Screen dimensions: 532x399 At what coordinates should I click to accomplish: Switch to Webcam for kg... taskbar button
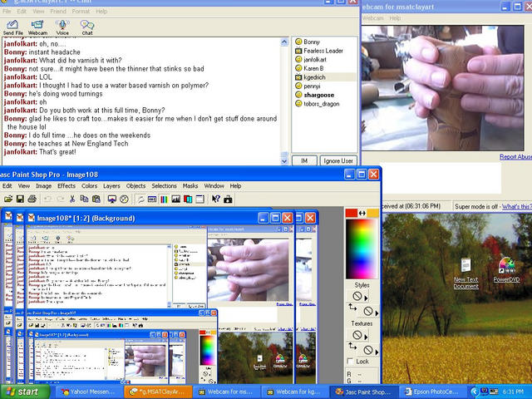pos(293,392)
